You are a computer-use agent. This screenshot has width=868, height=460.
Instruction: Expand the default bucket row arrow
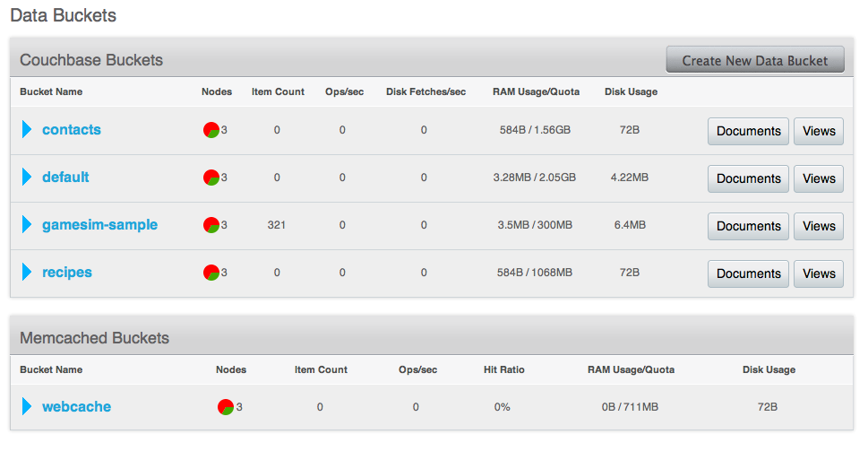27,177
